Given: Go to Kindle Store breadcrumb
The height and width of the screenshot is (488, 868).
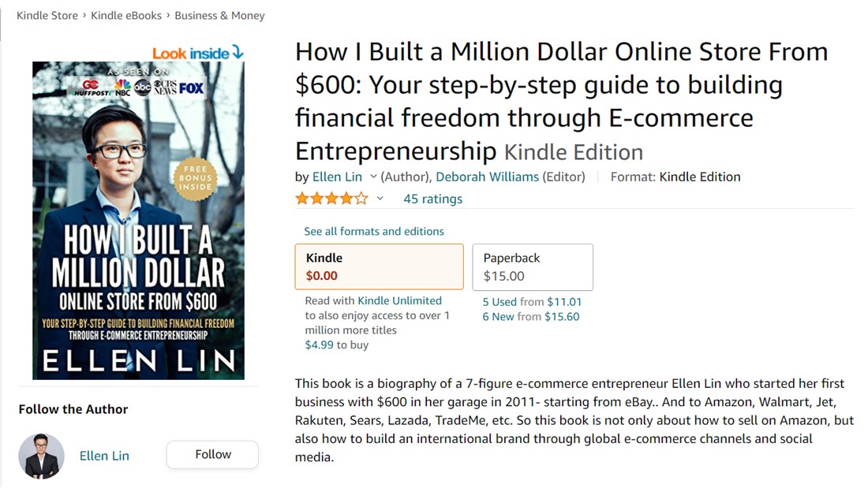Looking at the screenshot, I should (x=47, y=15).
